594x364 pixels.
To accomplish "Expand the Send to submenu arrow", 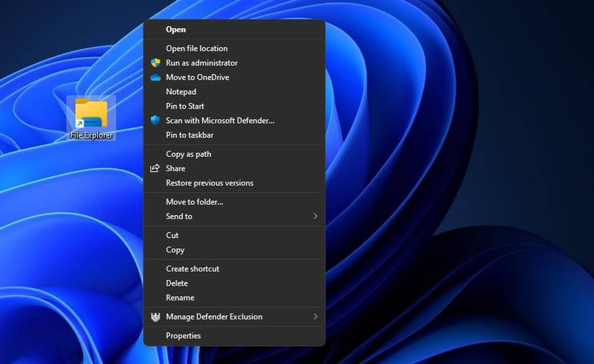I will pos(315,216).
